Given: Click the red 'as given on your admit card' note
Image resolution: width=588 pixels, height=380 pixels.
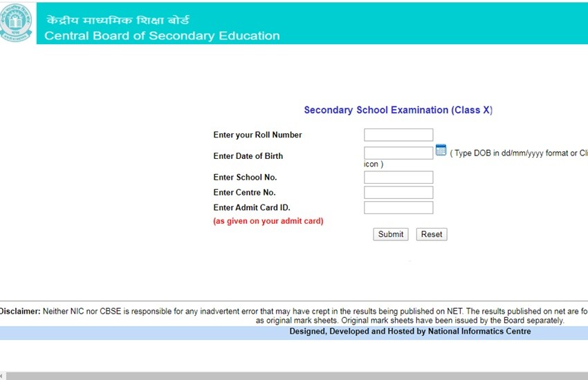Looking at the screenshot, I should (x=268, y=221).
